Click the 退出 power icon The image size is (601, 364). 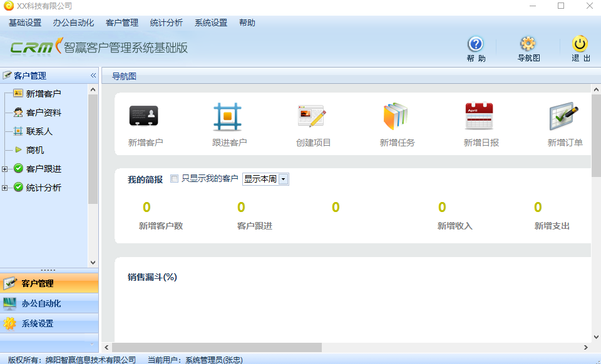(580, 44)
